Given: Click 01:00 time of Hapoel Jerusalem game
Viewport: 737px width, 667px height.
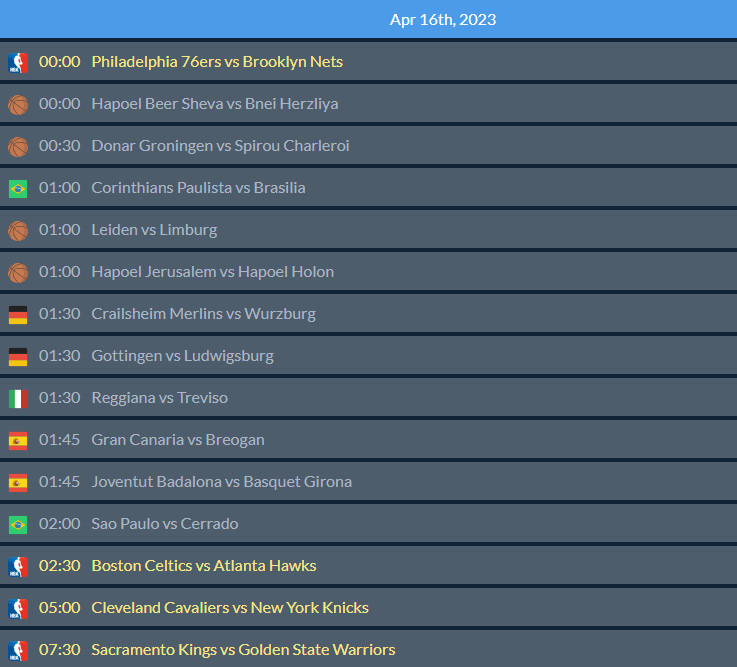Looking at the screenshot, I should click(x=60, y=272).
